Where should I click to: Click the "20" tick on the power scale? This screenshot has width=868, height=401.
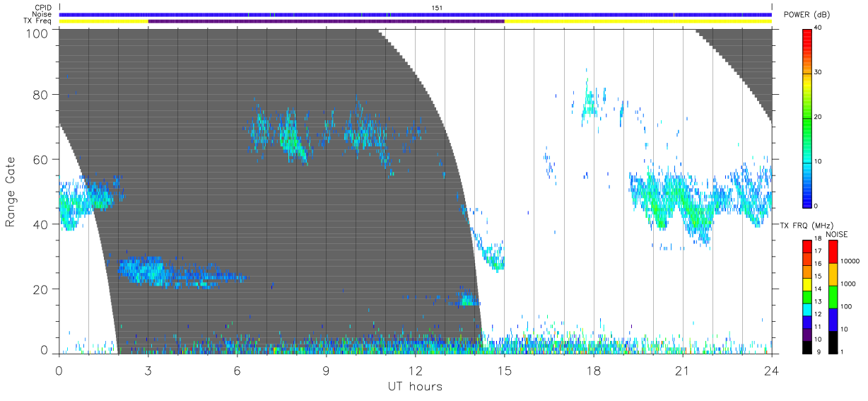click(x=818, y=117)
